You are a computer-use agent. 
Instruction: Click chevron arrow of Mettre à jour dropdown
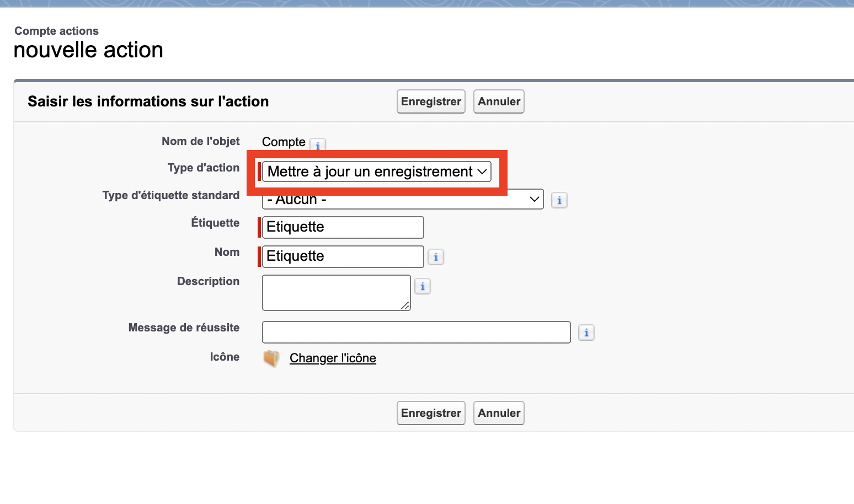point(482,171)
